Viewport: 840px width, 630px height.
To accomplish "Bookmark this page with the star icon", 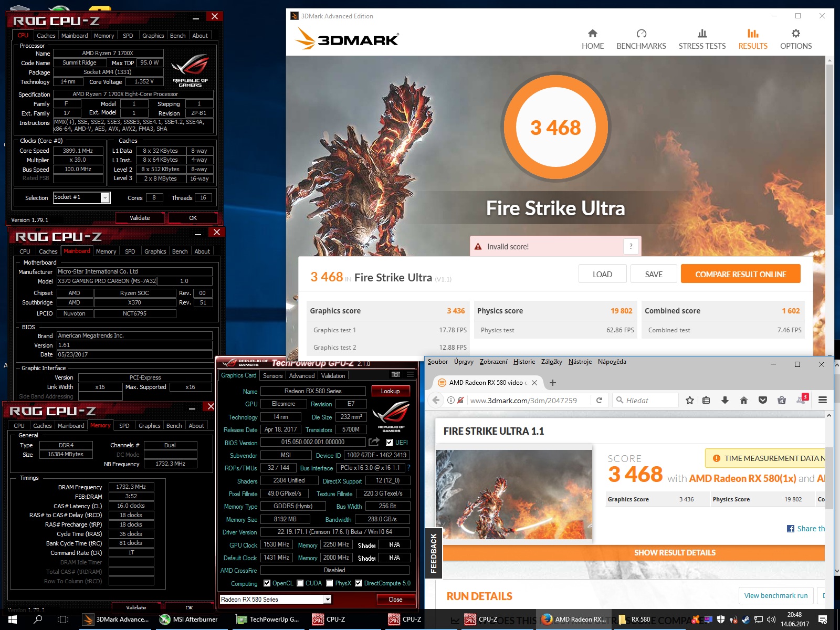I will click(x=690, y=400).
